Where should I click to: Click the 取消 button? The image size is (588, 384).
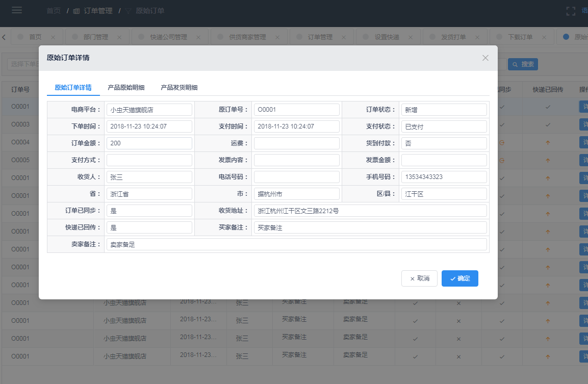click(x=419, y=278)
